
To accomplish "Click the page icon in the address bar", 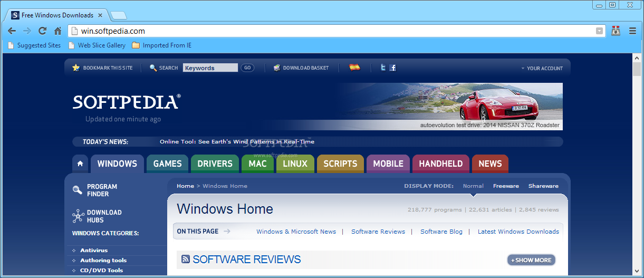I will (x=74, y=31).
